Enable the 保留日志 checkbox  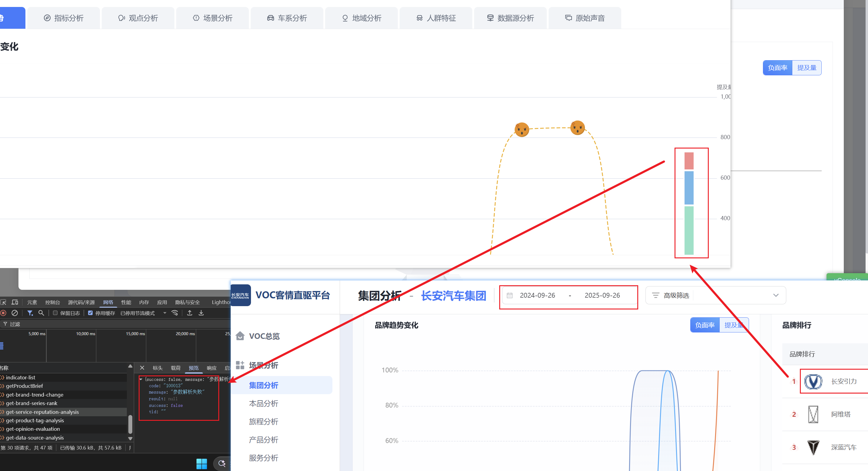55,313
